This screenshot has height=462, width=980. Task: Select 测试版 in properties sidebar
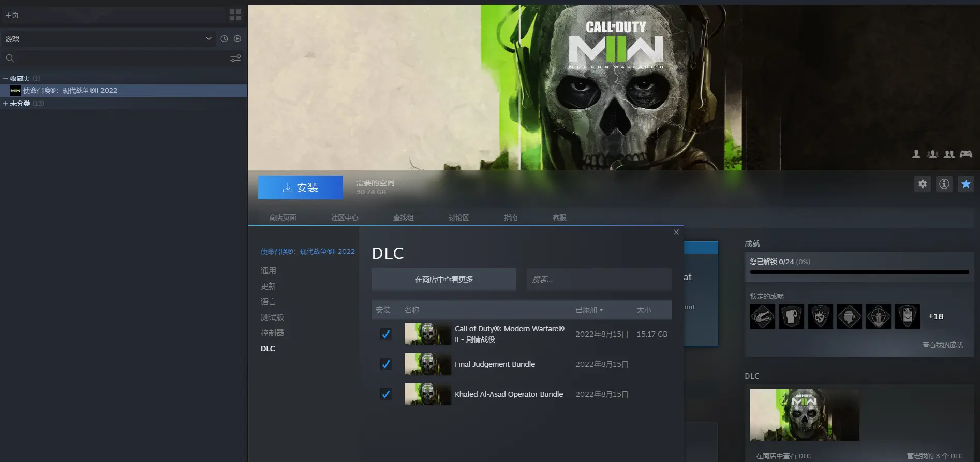coord(272,317)
